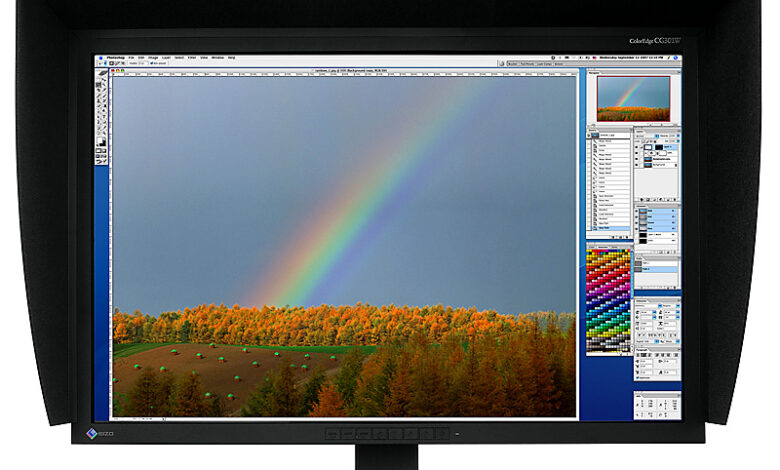This screenshot has width=780, height=470.
Task: Select the Brush tool in the toolbox
Action: (x=104, y=95)
